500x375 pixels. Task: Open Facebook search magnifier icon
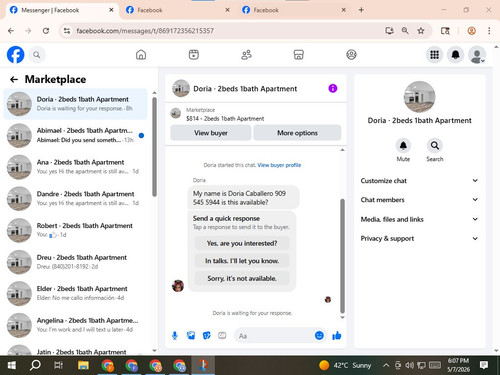pyautogui.click(x=37, y=55)
